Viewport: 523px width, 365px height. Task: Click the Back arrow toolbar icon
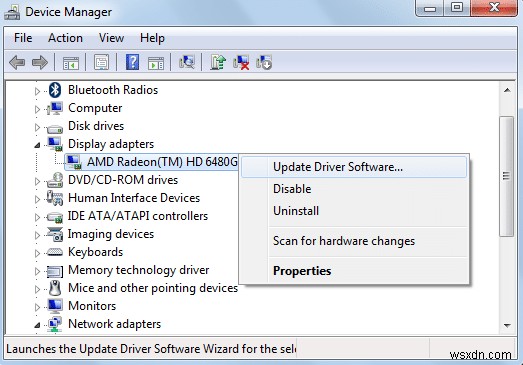[17, 62]
